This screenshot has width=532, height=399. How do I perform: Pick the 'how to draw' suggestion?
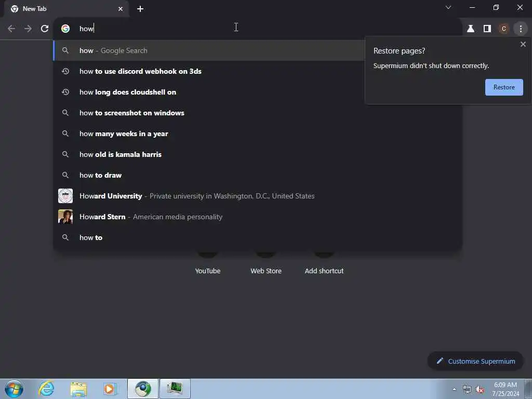pos(258,175)
